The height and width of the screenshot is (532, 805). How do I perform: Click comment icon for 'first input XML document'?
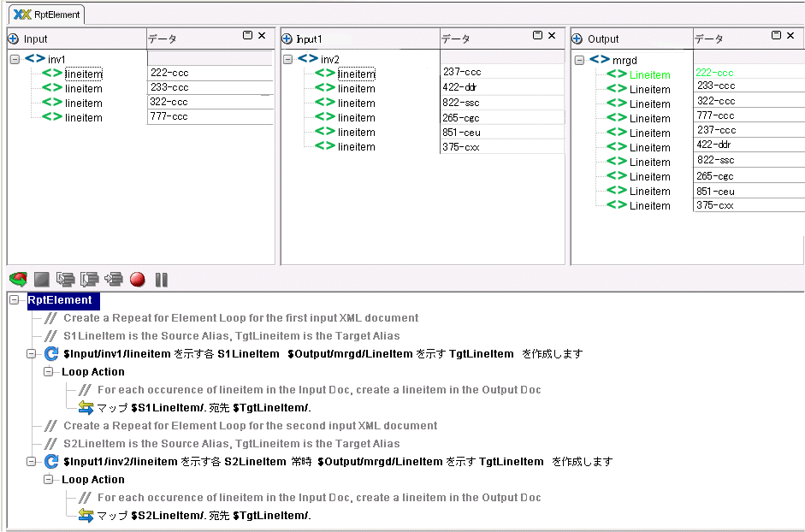(50, 318)
